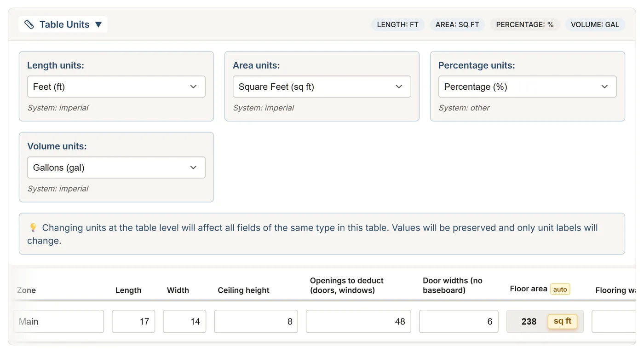This screenshot has height=353, width=644.
Task: Click the lightbulb tip icon
Action: point(33,227)
